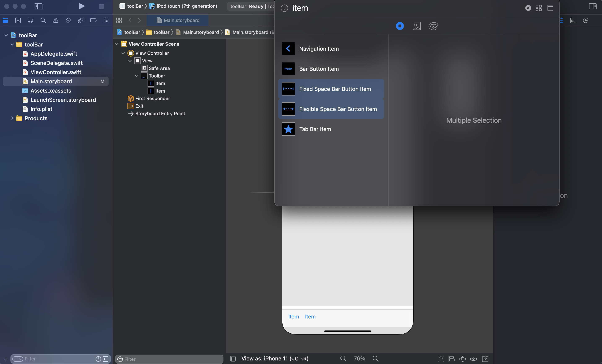This screenshot has height=364, width=602.
Task: Open the Find navigator
Action: click(43, 20)
